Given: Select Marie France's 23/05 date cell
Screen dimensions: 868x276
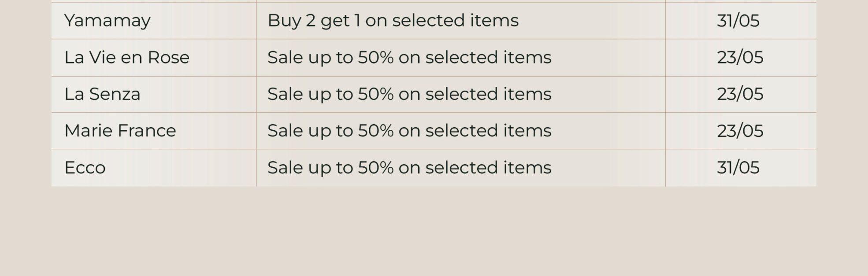Looking at the screenshot, I should (x=741, y=131).
